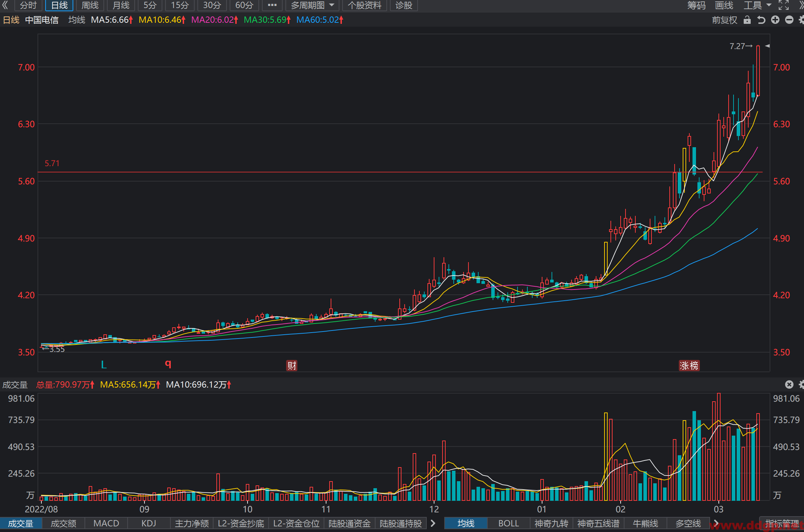The image size is (804, 532).
Task: Open 多周期图 dropdown
Action: point(312,5)
